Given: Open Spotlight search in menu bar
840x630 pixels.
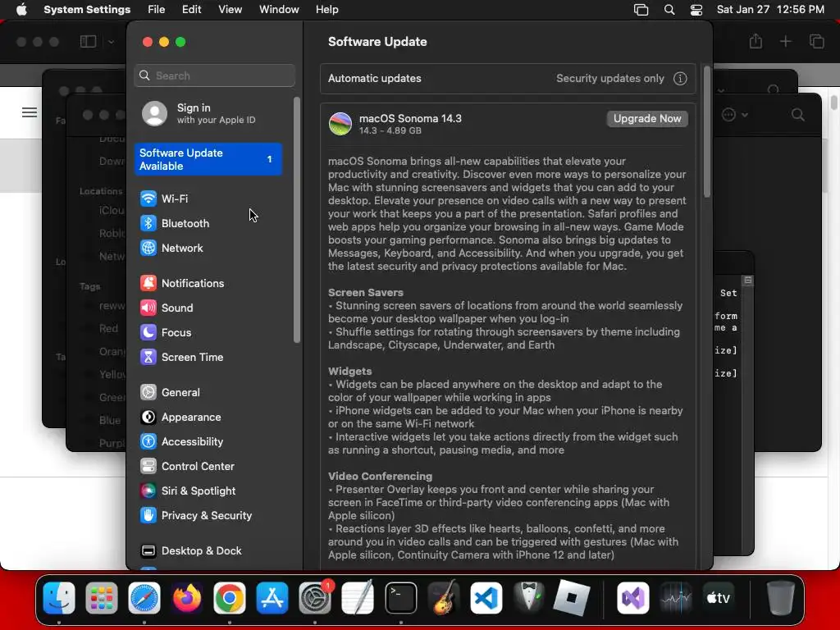Looking at the screenshot, I should (x=669, y=10).
